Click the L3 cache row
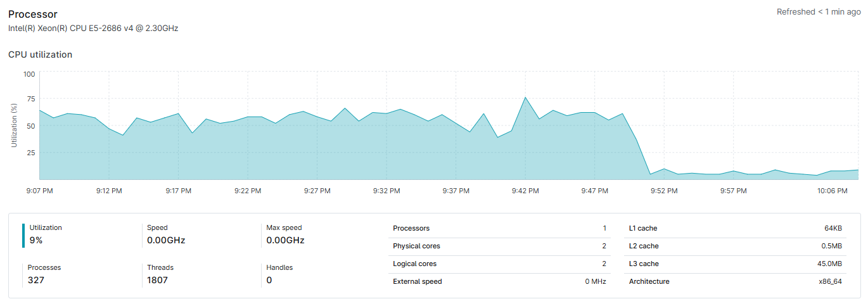The height and width of the screenshot is (306, 868). click(736, 264)
